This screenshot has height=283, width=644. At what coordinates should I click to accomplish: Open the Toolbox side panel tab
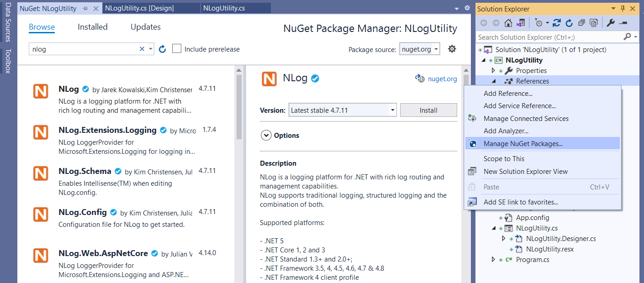(x=8, y=61)
